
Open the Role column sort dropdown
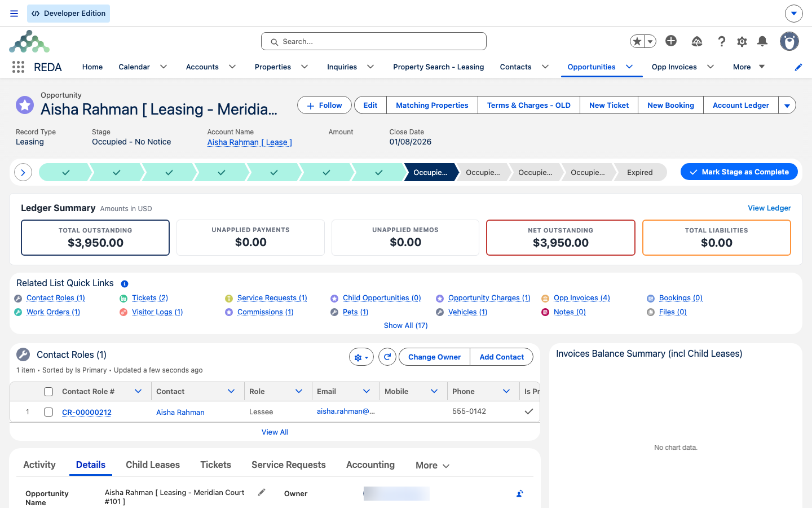299,391
